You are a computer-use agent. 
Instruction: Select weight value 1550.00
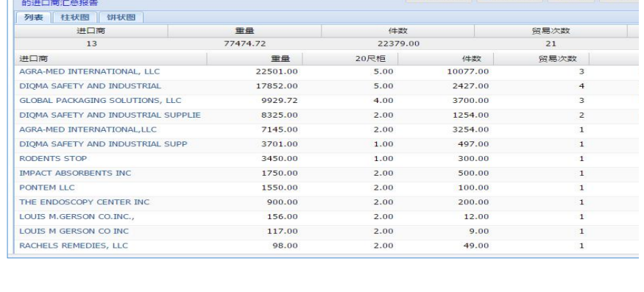tap(279, 188)
